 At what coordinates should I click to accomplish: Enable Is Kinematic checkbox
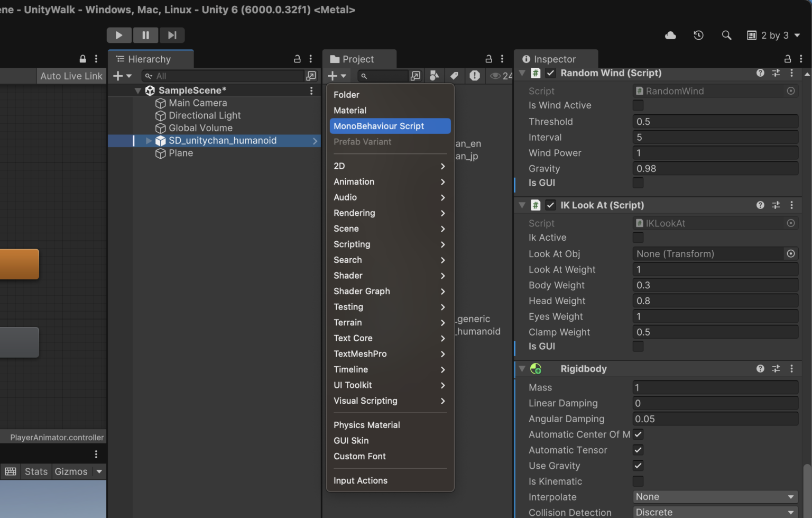click(638, 481)
